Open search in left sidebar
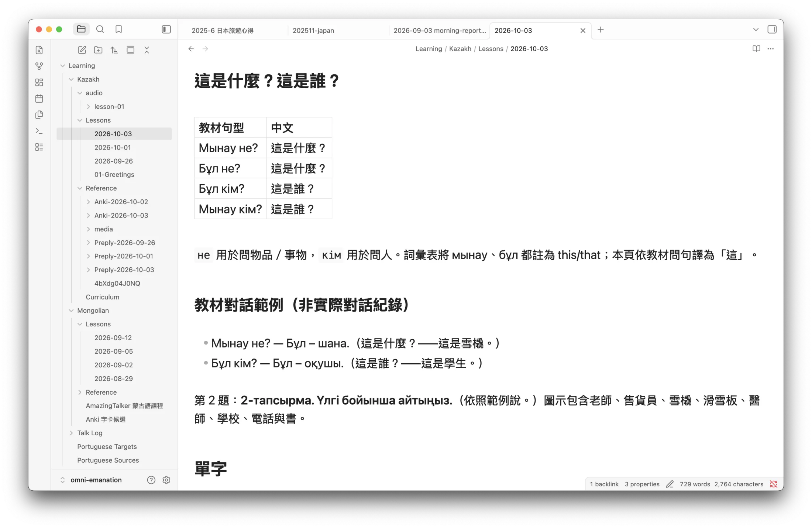This screenshot has height=528, width=812. click(x=100, y=29)
